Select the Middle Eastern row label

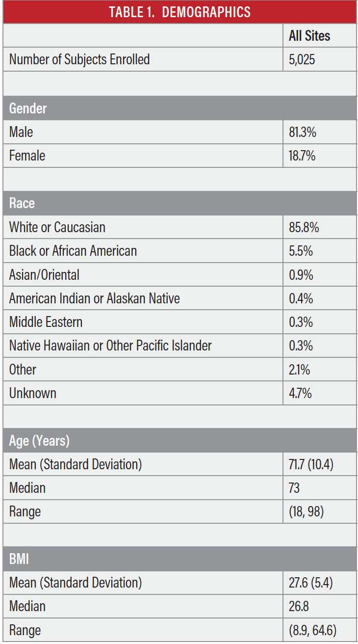[46, 322]
